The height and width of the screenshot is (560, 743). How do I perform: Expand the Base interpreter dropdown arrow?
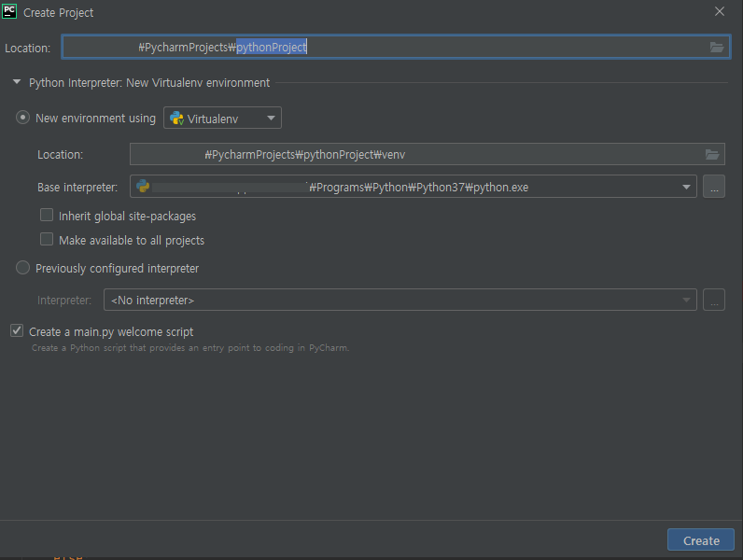686,187
